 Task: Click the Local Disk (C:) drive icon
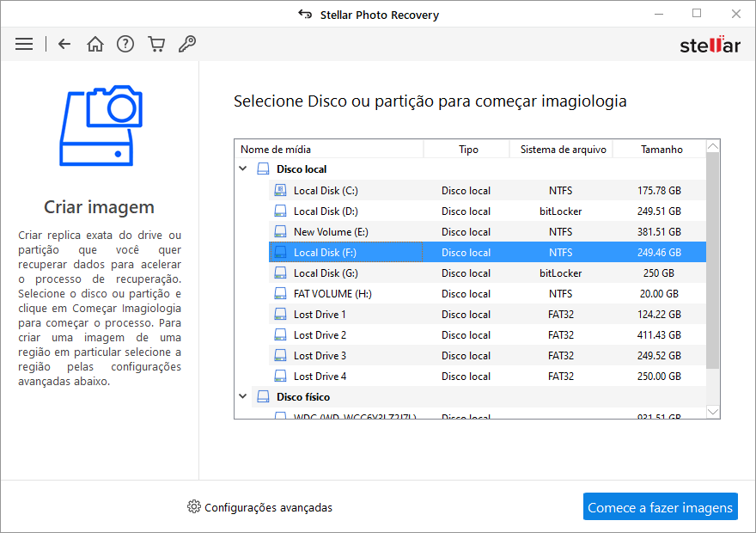pyautogui.click(x=280, y=190)
